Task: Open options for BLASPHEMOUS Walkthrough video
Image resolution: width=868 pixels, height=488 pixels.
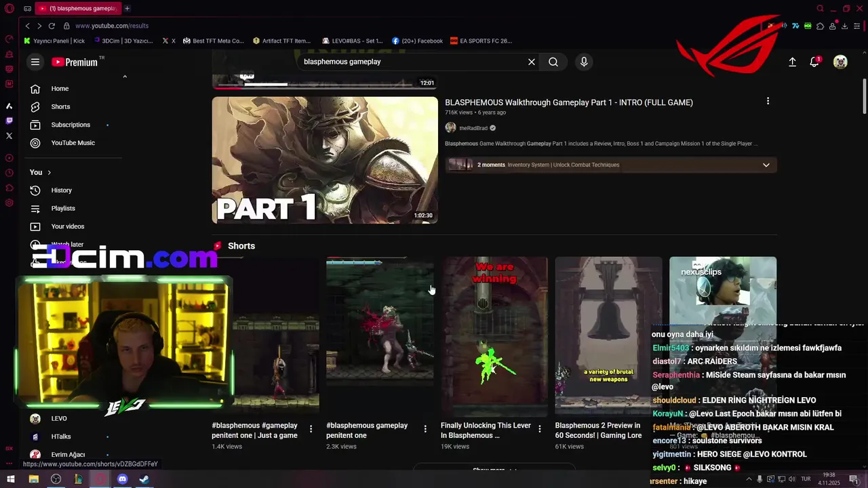Action: pos(768,101)
